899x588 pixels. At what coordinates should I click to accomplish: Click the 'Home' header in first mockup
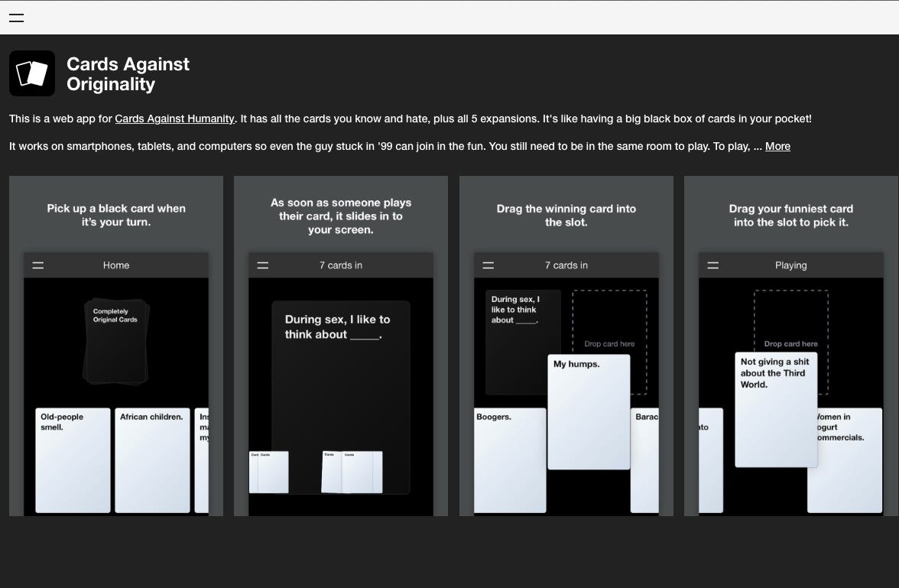(x=116, y=265)
